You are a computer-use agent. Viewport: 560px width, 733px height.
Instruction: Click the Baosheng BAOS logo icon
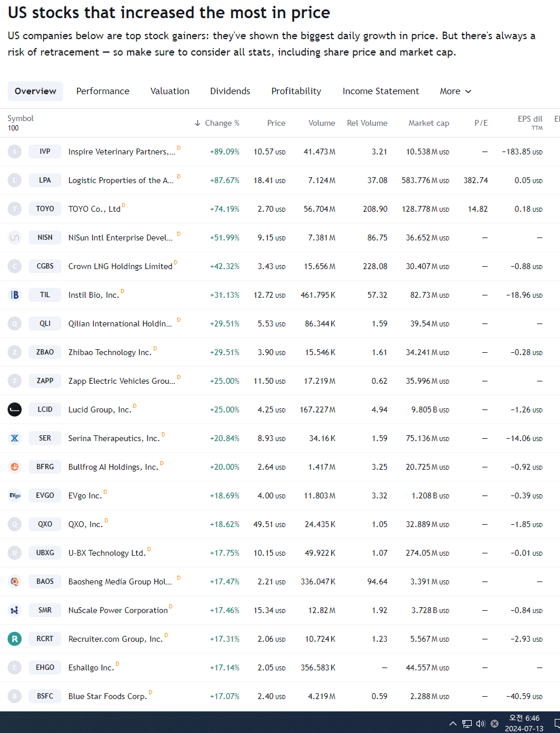[15, 581]
